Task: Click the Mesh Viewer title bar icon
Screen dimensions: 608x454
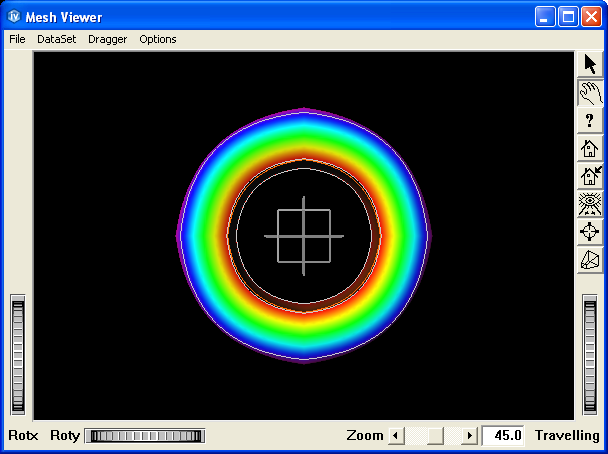Action: [x=14, y=16]
